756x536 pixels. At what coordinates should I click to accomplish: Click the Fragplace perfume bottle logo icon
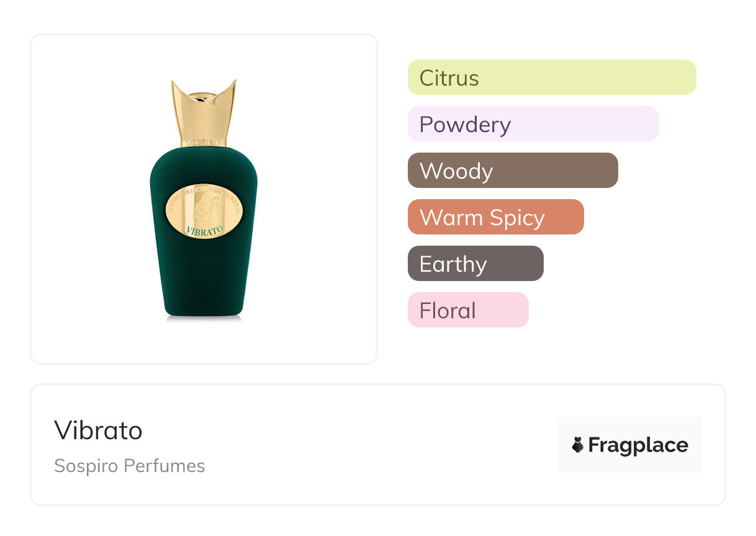point(578,445)
